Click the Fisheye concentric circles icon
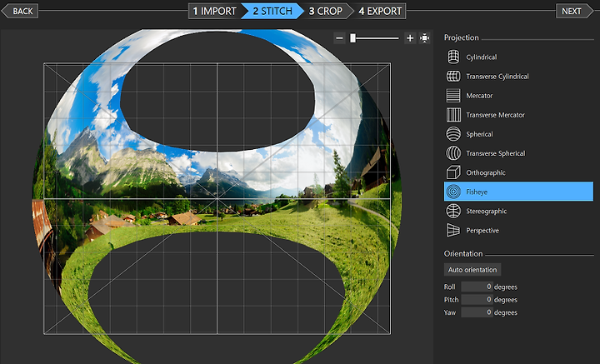The height and width of the screenshot is (364, 600). coord(453,192)
